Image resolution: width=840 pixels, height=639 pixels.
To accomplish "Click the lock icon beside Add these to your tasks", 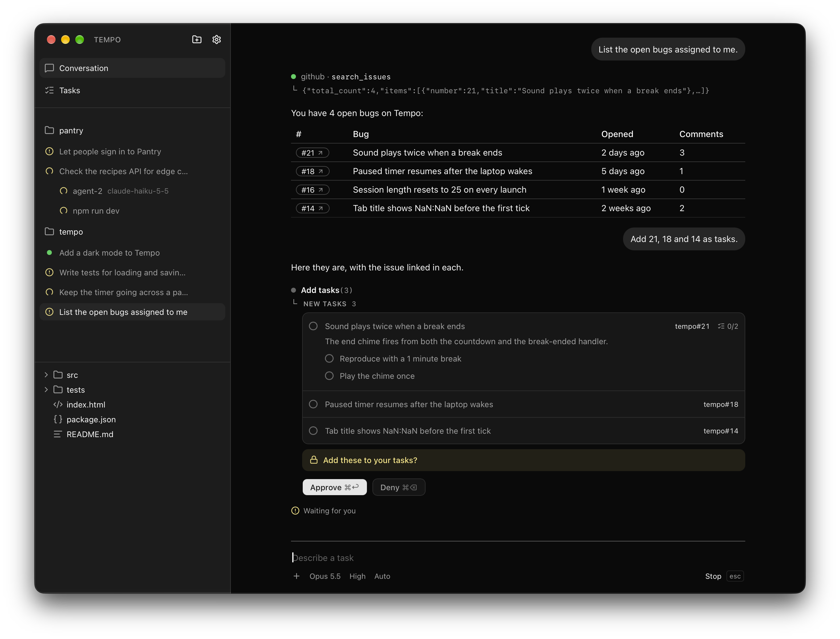I will (314, 460).
